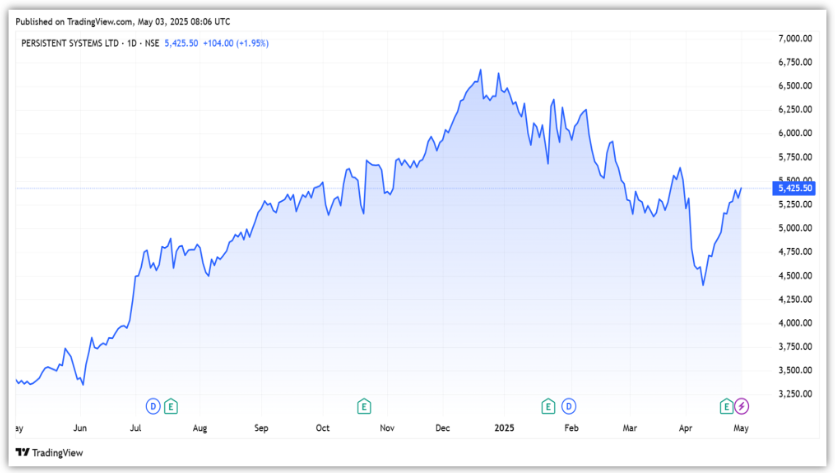The height and width of the screenshot is (473, 835).
Task: Click the purple lightning bolt marker
Action: [x=742, y=406]
